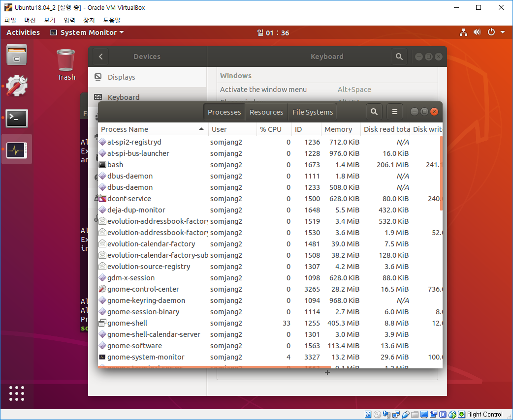Select the deja-dup-monitor process

[x=270, y=210]
